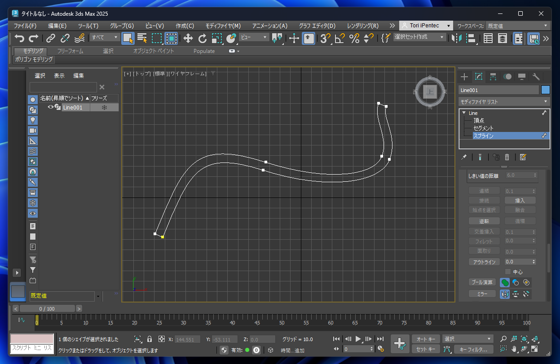Viewport: 560px width, 364px height.
Task: Activate the Select and Move tool
Action: 188,38
